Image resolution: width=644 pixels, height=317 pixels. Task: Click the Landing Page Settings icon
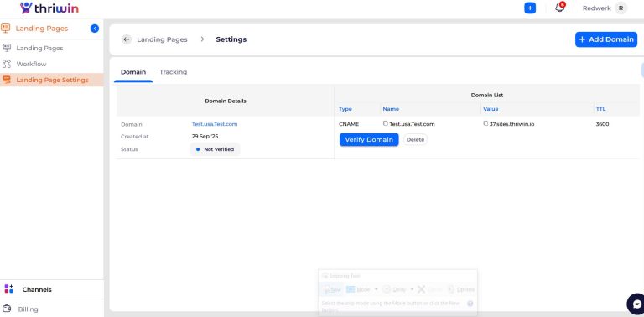7,80
